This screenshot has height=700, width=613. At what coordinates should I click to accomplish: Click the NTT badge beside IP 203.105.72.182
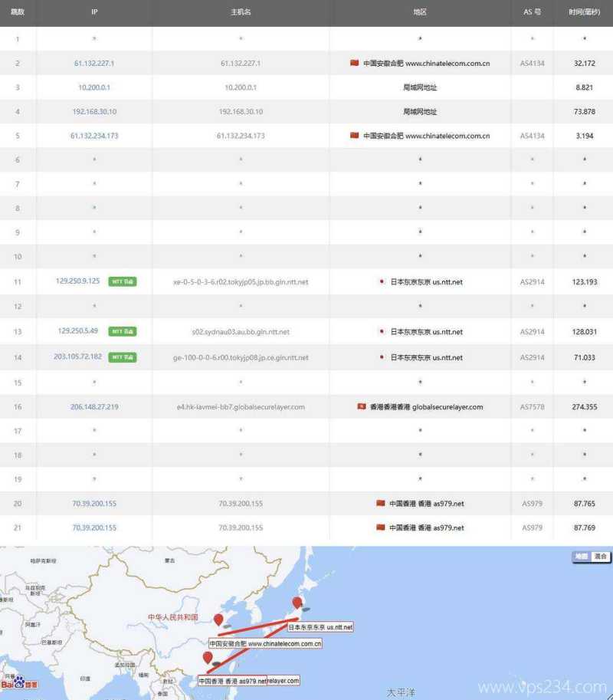[x=123, y=357]
